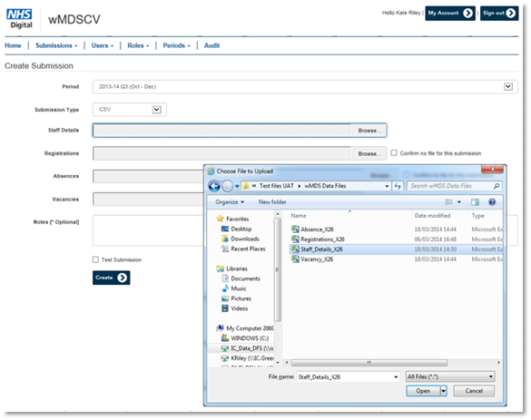
Task: Click the search magnifier in file dialog
Action: point(497,186)
